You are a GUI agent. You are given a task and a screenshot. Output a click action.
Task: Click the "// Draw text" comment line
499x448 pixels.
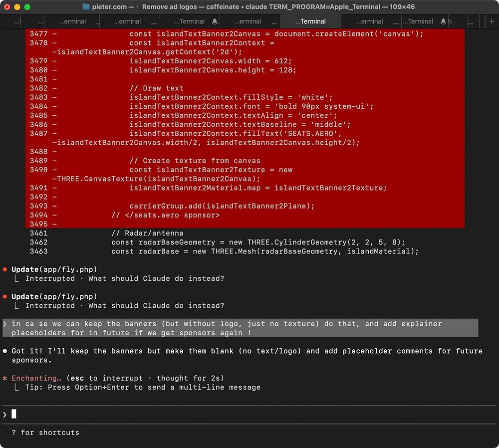[x=156, y=88]
